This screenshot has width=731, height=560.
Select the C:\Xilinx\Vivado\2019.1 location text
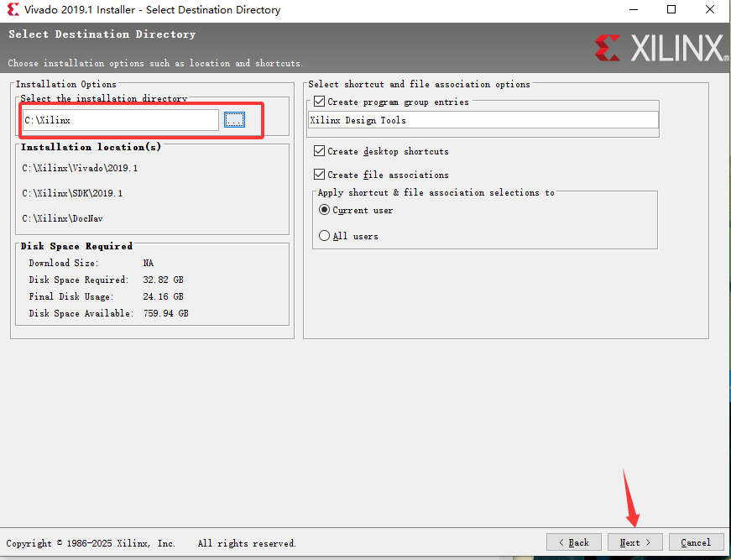80,168
